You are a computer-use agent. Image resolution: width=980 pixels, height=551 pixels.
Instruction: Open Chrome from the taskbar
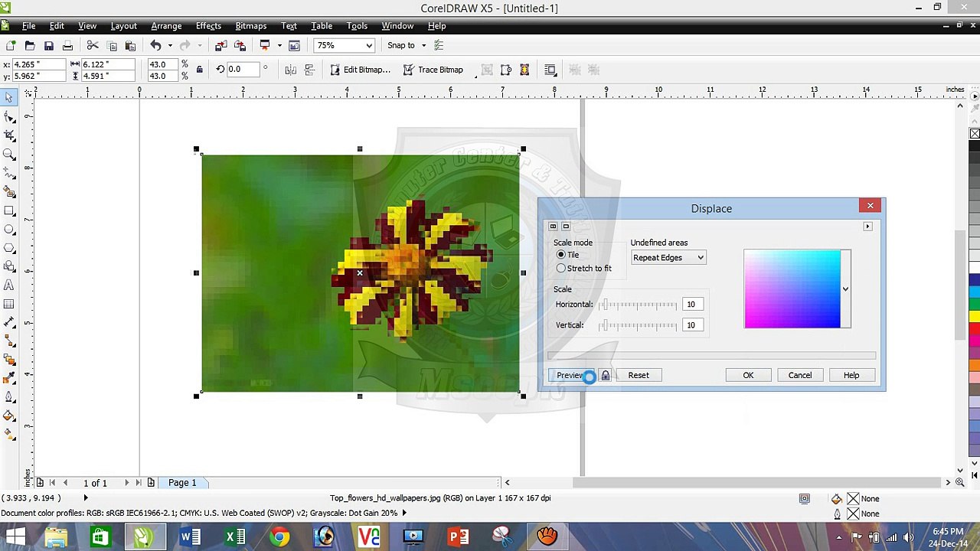280,536
